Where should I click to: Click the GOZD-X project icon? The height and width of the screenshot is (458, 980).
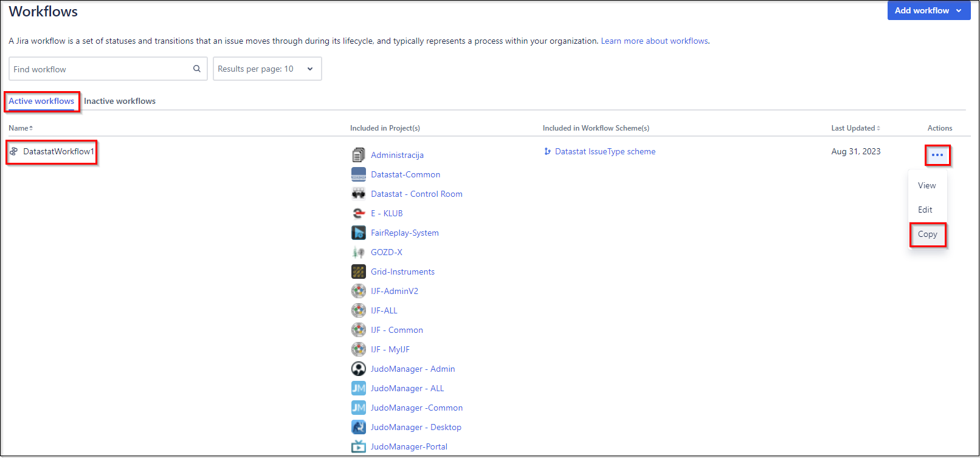tap(359, 252)
